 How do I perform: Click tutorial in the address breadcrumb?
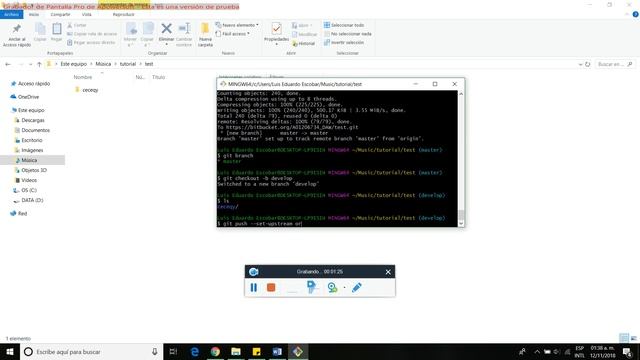pyautogui.click(x=128, y=64)
